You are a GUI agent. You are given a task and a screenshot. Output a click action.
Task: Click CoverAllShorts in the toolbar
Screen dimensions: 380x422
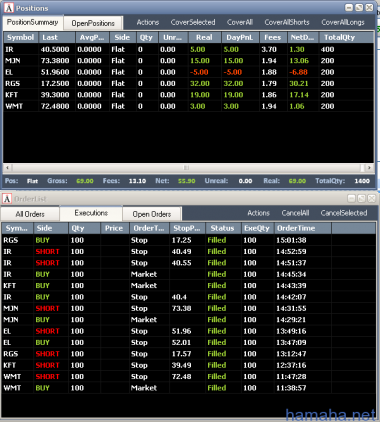[x=287, y=22]
